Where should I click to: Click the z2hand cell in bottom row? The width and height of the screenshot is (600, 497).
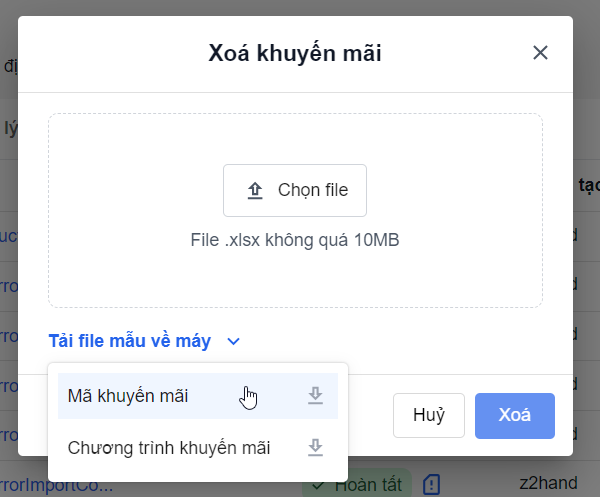click(x=548, y=484)
